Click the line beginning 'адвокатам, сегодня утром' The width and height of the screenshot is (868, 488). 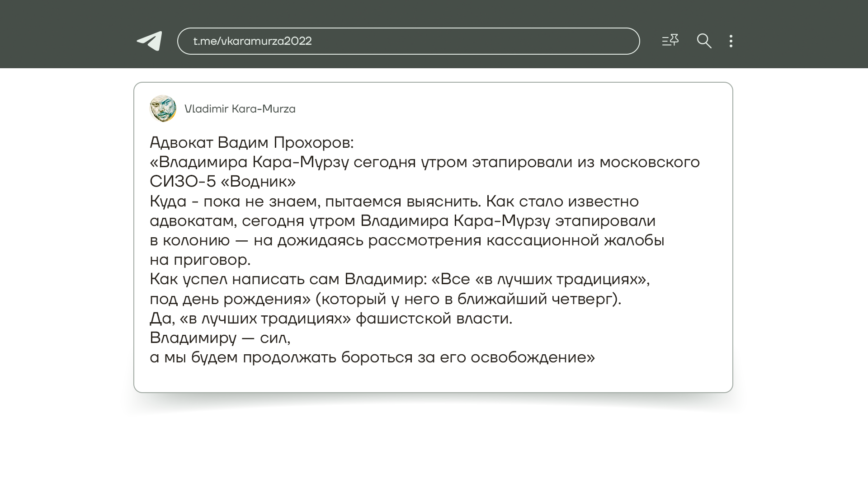tap(402, 221)
